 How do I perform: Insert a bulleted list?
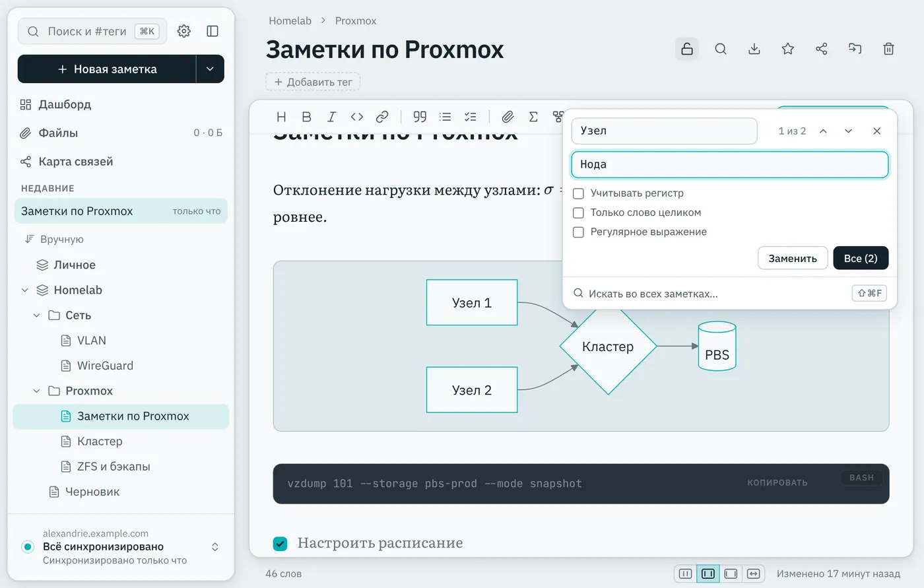click(445, 117)
